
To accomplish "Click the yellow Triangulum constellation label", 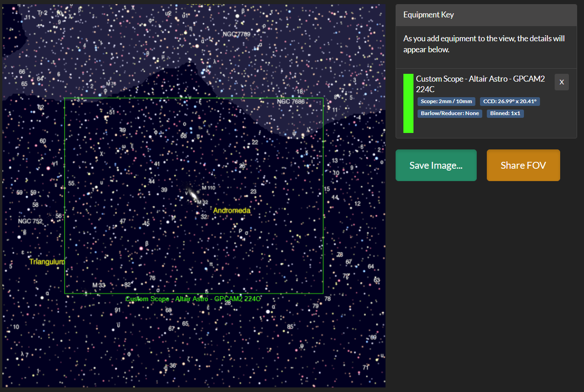I will (47, 261).
